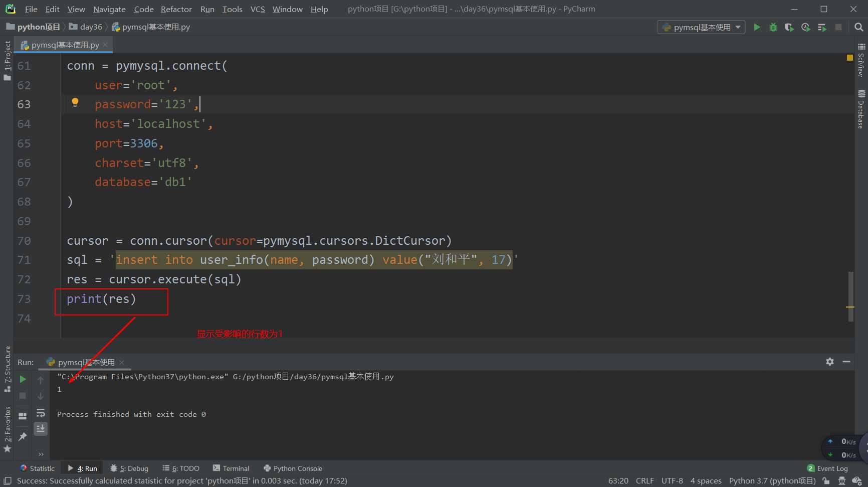Click the concurrency diagram run icon
Viewport: 868px width, 487px height.
point(822,27)
